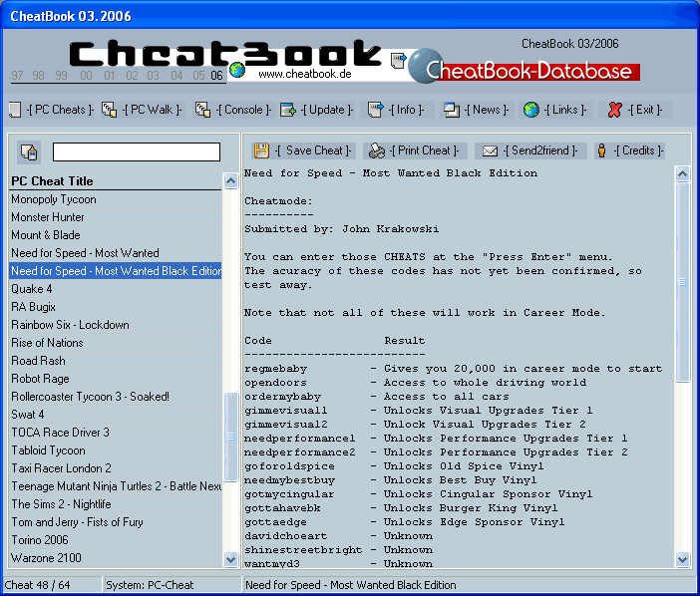Click the -[ News ]- label
Screen dimensions: 700x596
tap(487, 110)
